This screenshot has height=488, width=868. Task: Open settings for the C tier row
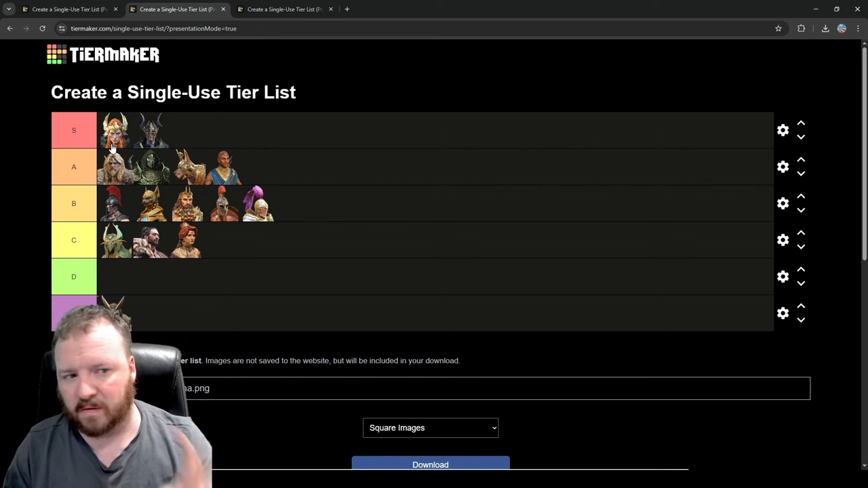click(783, 240)
